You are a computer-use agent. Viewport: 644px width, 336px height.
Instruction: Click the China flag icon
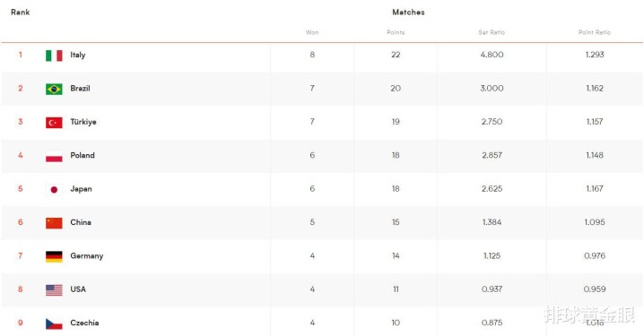pyautogui.click(x=54, y=223)
